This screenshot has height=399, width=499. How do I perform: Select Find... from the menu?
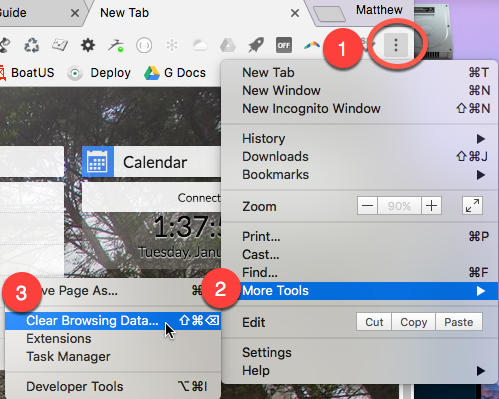tap(360, 272)
